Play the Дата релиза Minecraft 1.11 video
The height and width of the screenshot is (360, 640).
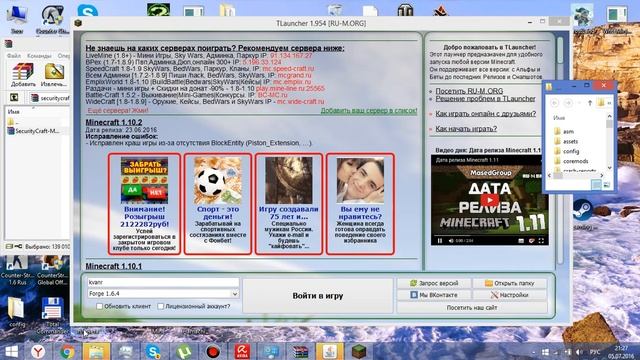tap(489, 200)
